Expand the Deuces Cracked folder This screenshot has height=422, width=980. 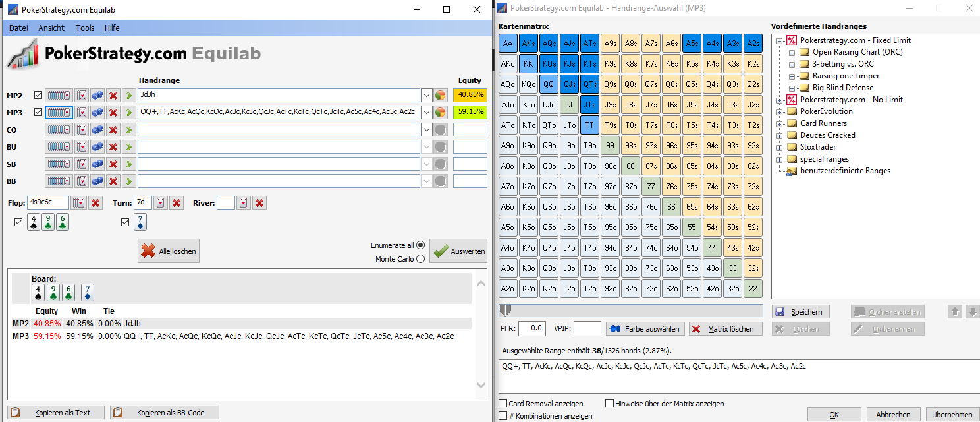pos(781,135)
